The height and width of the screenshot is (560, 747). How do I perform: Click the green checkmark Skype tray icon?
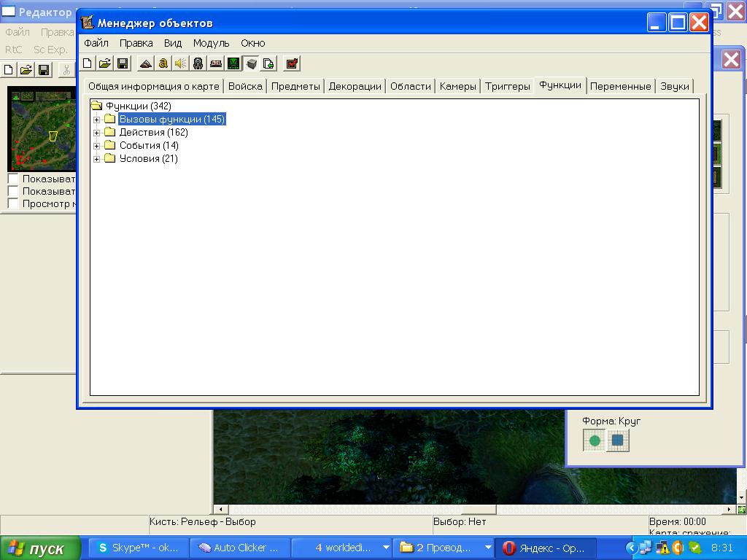694,548
